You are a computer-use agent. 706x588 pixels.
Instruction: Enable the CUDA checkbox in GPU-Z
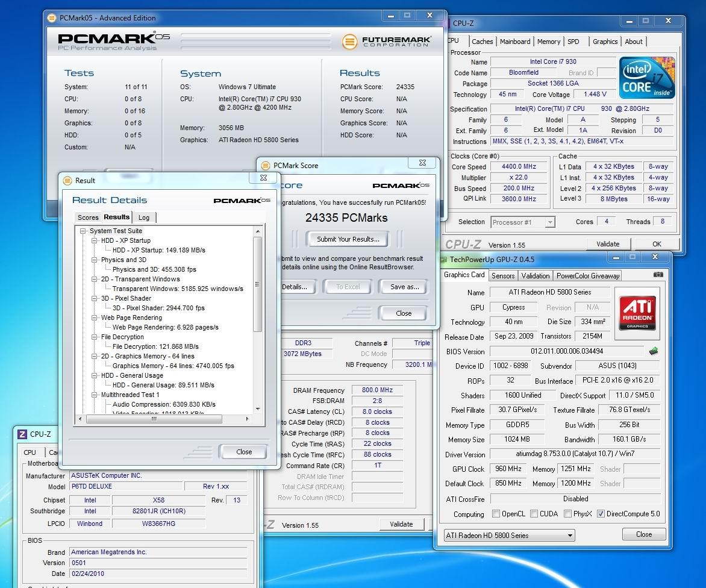pyautogui.click(x=534, y=513)
